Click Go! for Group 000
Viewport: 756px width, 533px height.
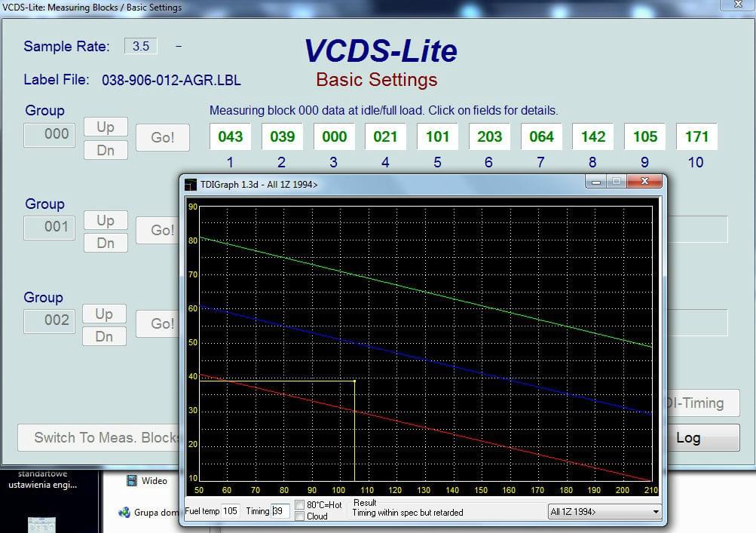pyautogui.click(x=163, y=137)
